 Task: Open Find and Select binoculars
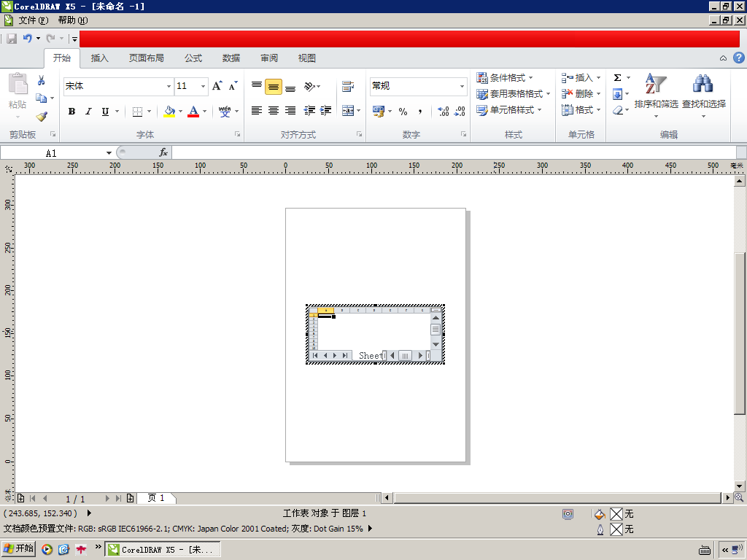[704, 95]
